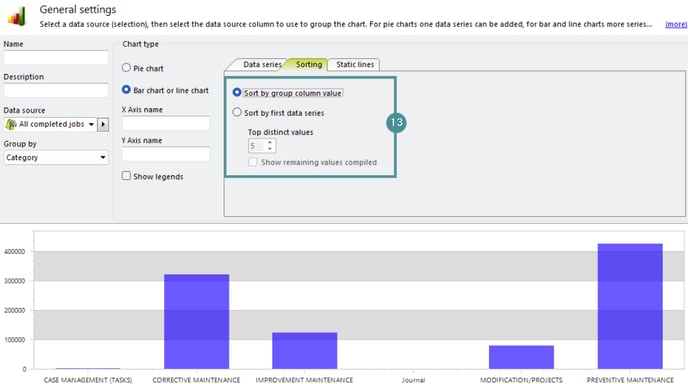The width and height of the screenshot is (688, 384).
Task: Click the data source icon in All completed jobs
Action: (11, 125)
